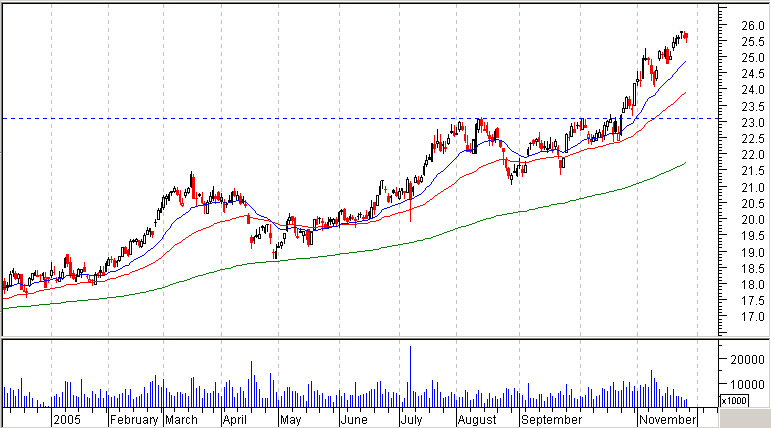The width and height of the screenshot is (771, 428).
Task: Click the August month label
Action: (x=477, y=420)
